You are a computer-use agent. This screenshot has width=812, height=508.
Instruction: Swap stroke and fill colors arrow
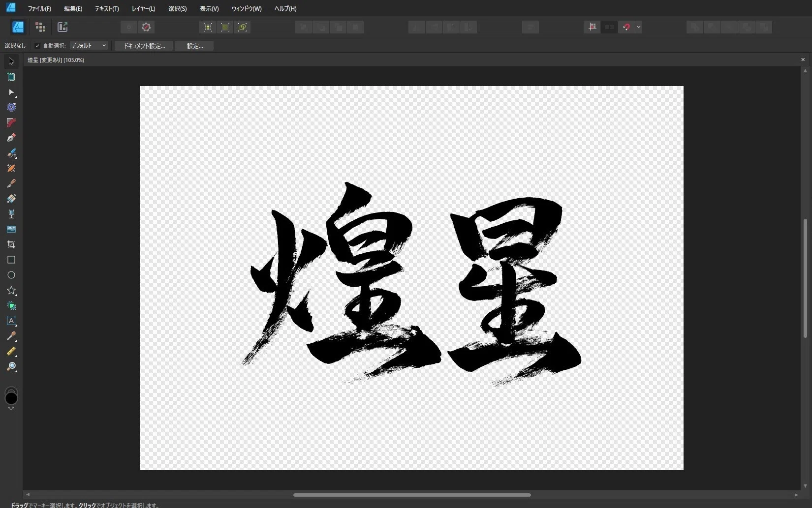pos(11,409)
